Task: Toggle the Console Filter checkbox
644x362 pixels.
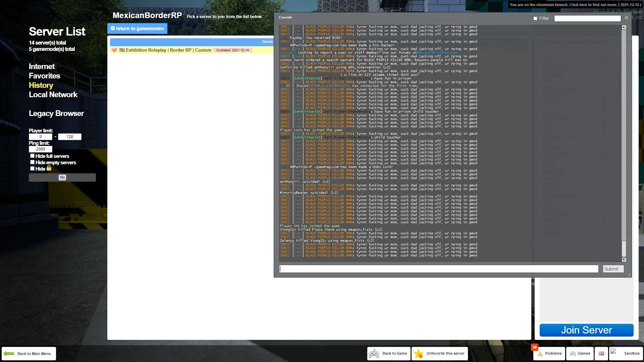Action: pos(535,19)
